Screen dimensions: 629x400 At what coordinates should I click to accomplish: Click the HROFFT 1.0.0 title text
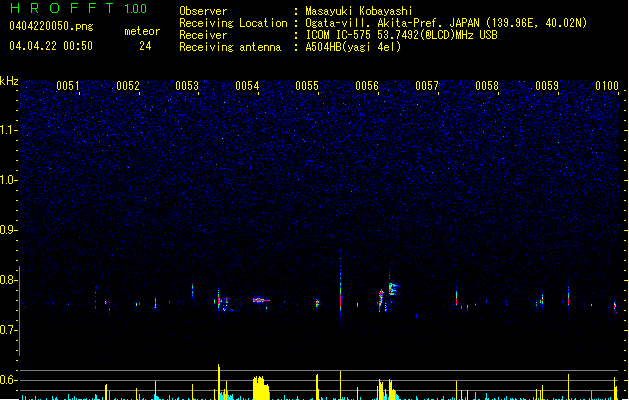pos(78,8)
